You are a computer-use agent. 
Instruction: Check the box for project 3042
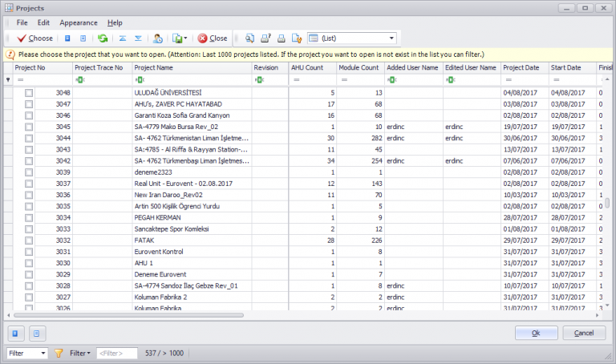[29, 160]
